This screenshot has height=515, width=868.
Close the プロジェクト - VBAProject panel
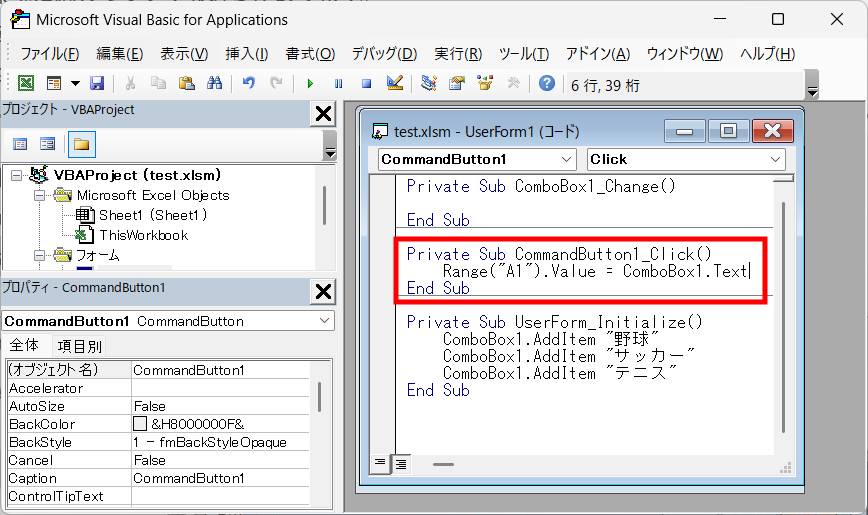[323, 114]
